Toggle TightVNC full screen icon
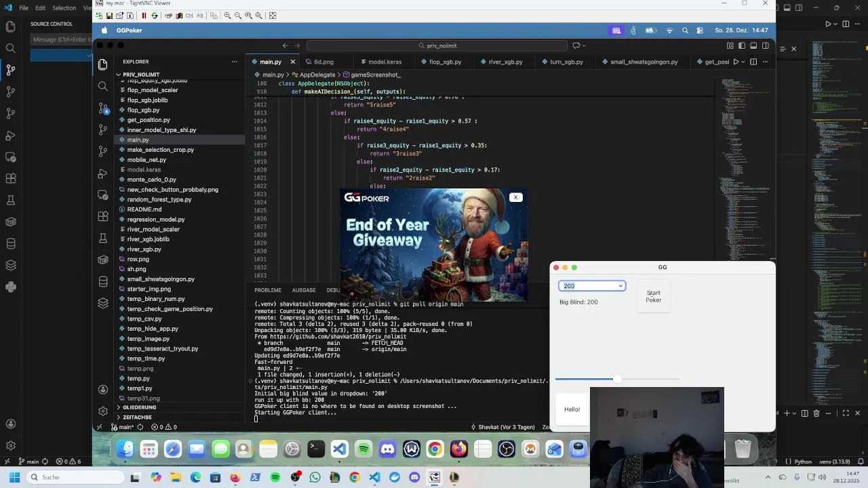The width and height of the screenshot is (868, 488). [x=273, y=16]
